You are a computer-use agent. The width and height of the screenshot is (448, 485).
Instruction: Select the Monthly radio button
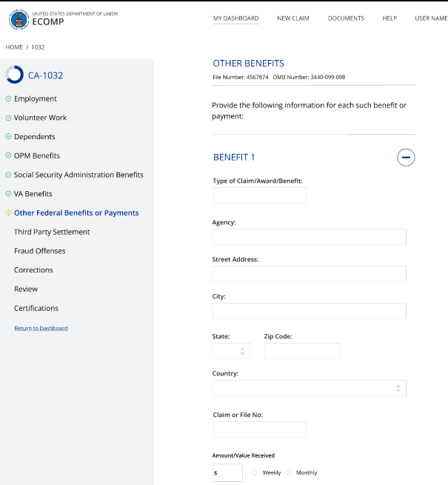click(x=289, y=472)
